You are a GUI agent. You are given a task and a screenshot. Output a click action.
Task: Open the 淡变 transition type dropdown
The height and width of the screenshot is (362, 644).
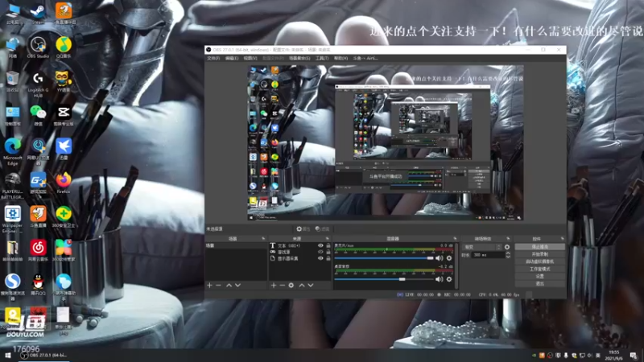(x=482, y=247)
